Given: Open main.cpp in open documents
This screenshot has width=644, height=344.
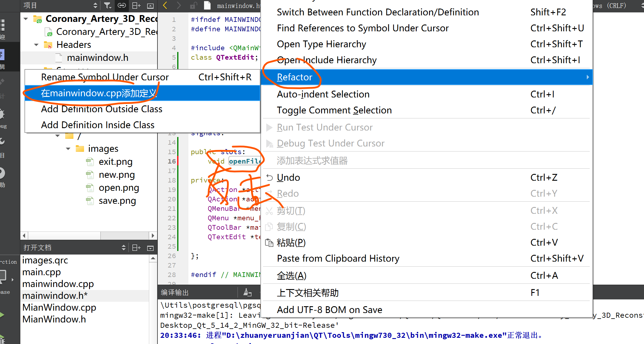Looking at the screenshot, I should click(42, 272).
